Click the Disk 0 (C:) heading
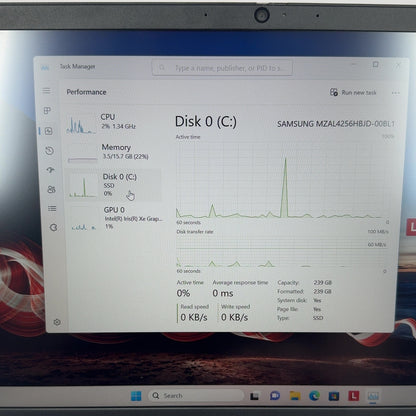416x416 pixels. pyautogui.click(x=206, y=122)
